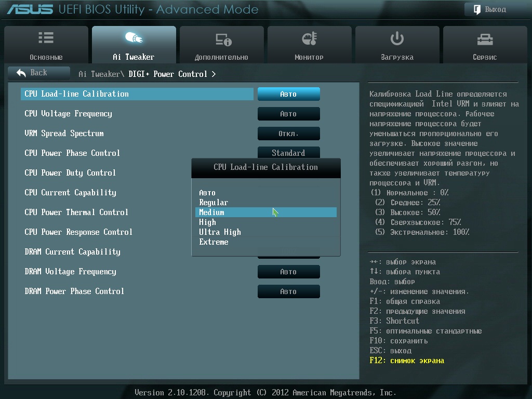Select Medium in the calibration popup
The width and height of the screenshot is (532, 399).
tap(266, 212)
